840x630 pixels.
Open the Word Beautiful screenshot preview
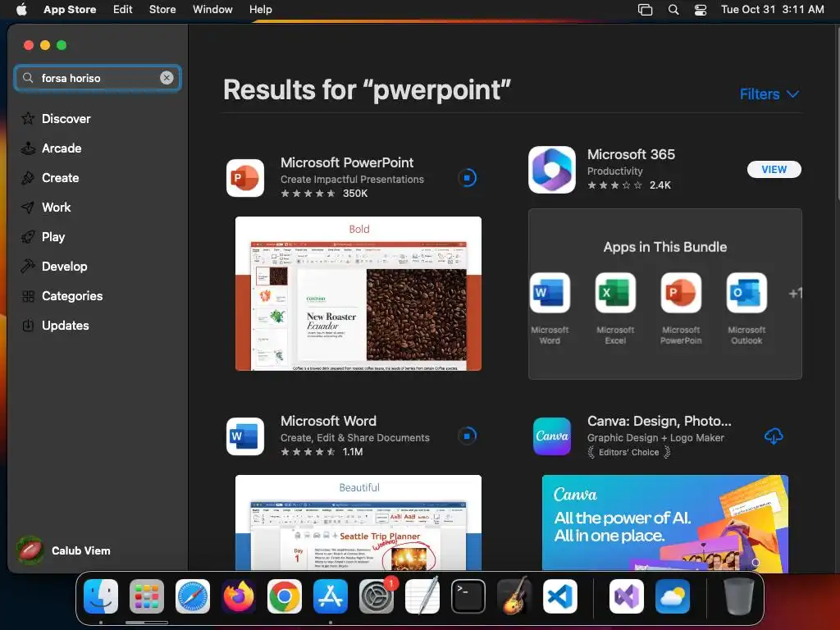358,523
